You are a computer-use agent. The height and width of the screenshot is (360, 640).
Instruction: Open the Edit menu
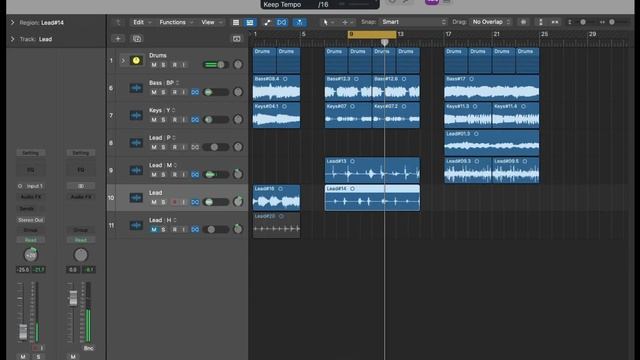click(142, 22)
